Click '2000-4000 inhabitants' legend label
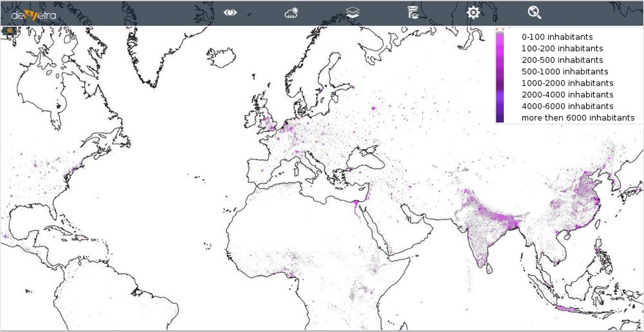 pos(567,95)
